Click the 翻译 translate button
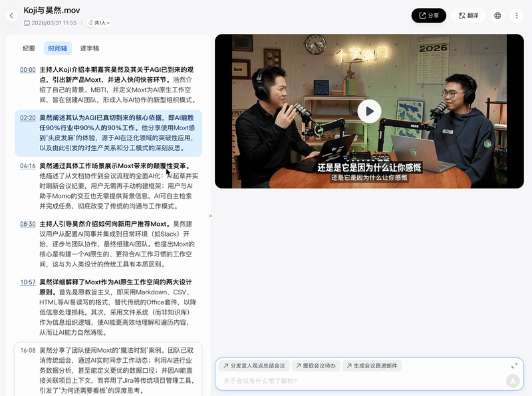The width and height of the screenshot is (532, 396). pyautogui.click(x=468, y=15)
